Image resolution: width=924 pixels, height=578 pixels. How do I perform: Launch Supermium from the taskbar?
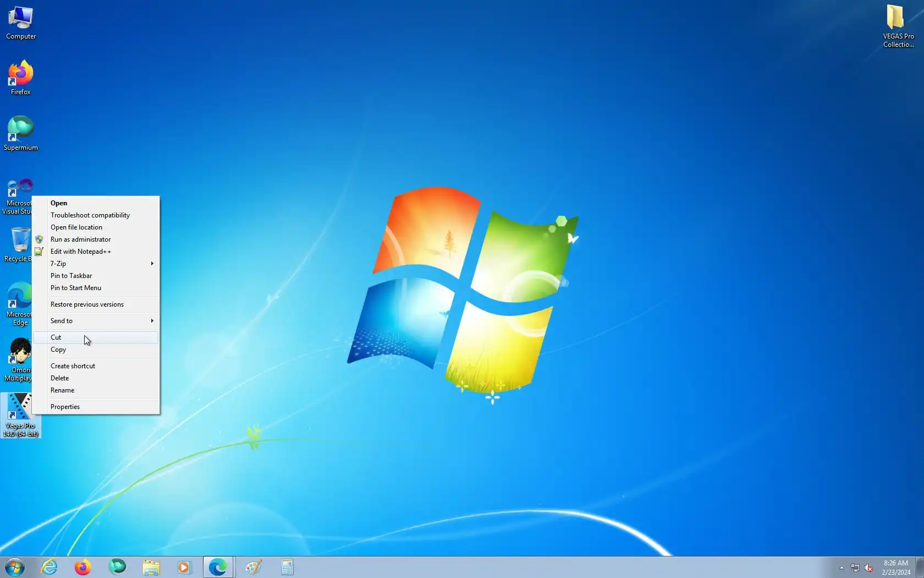(117, 567)
